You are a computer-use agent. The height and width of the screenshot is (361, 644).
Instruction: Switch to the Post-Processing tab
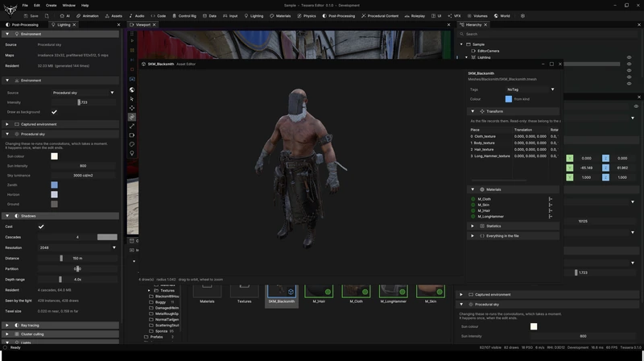[x=23, y=25]
